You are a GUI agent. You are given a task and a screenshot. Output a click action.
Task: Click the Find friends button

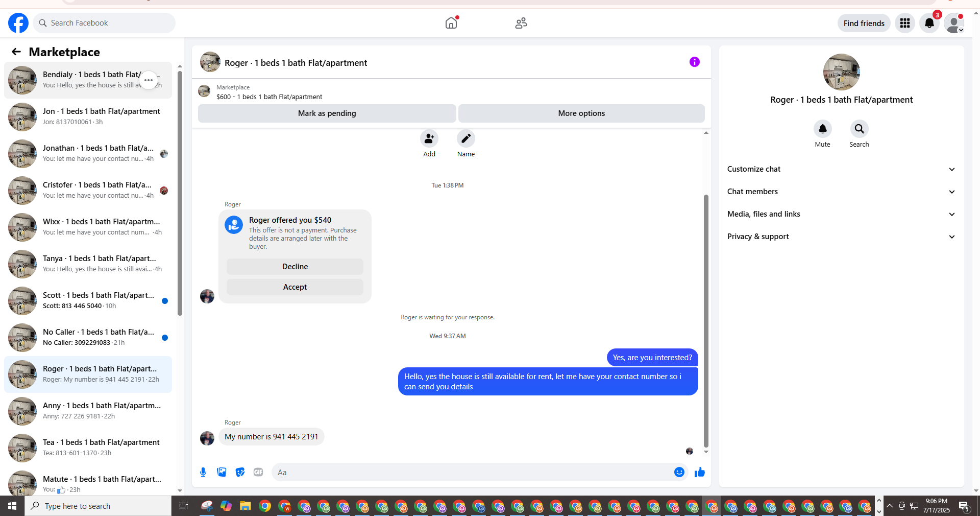(864, 23)
